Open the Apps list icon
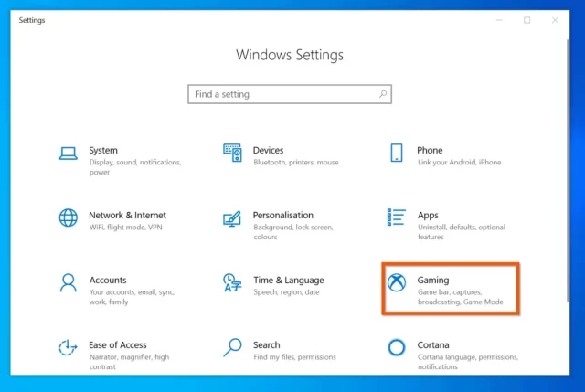585x392 pixels. coord(396,217)
